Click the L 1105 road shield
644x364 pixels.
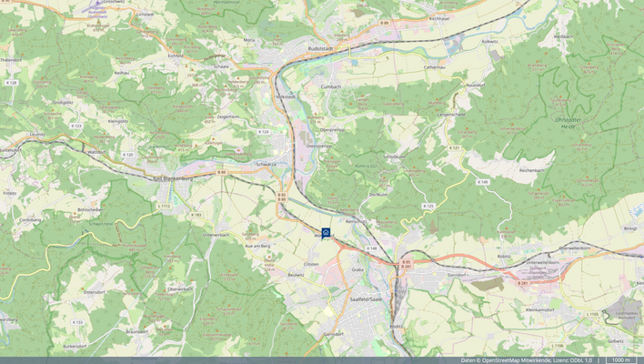[592, 314]
